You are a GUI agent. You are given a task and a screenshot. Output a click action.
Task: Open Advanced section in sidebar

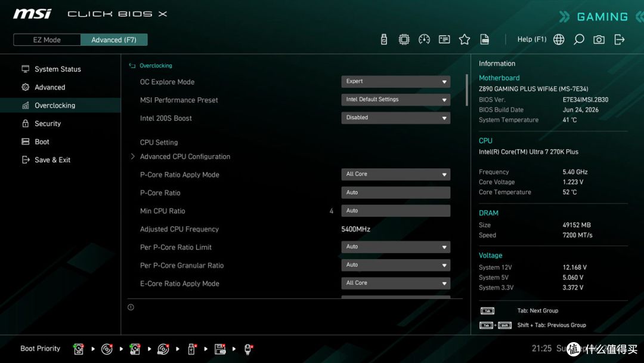[49, 87]
